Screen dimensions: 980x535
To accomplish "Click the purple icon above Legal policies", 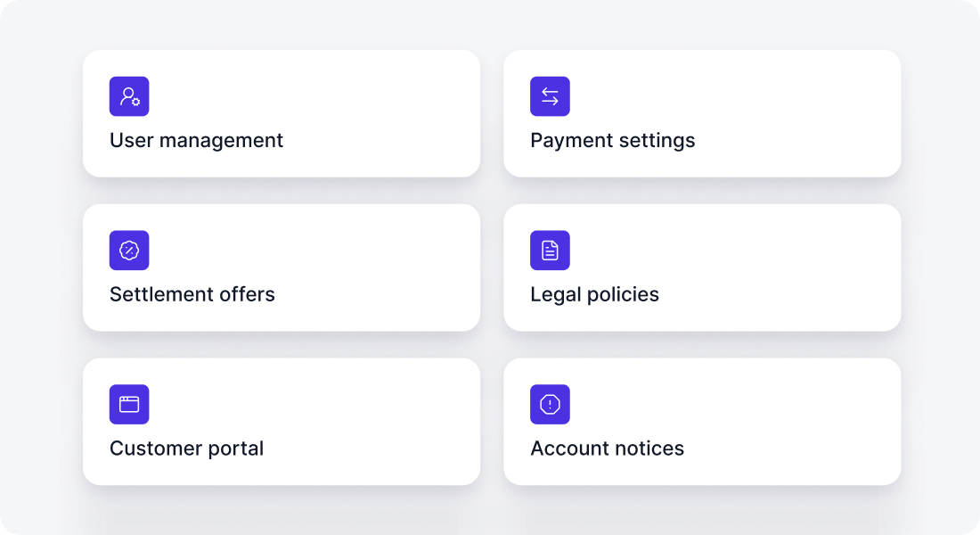I will [x=550, y=251].
